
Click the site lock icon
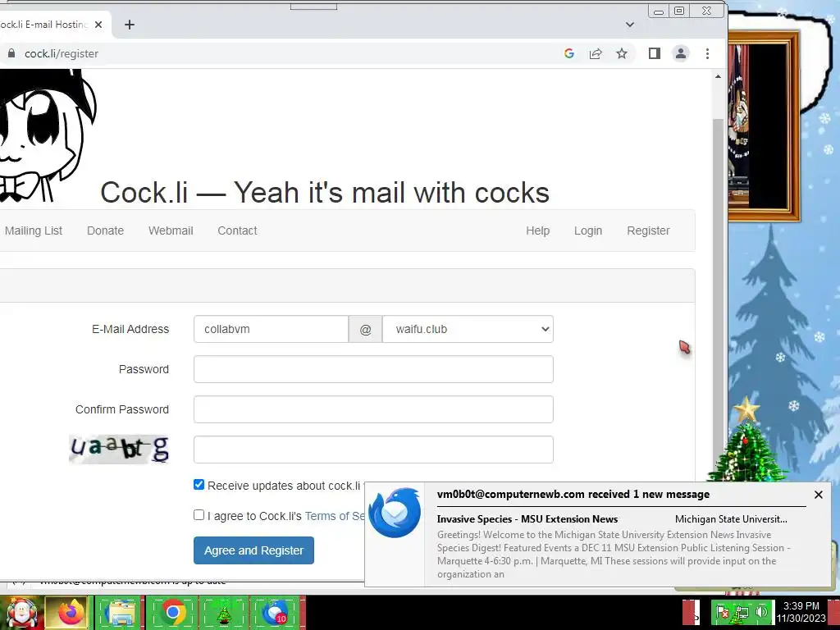coord(11,53)
